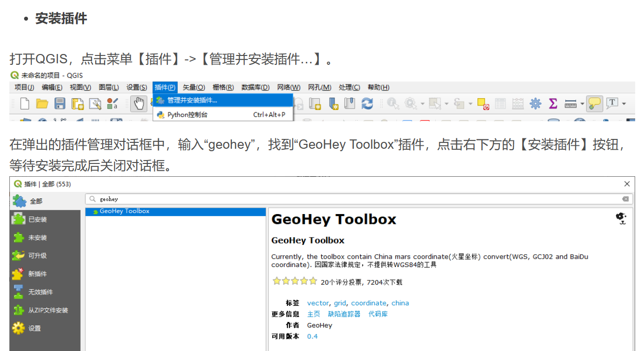
Task: Expand the Annotation tool dropdown arrow
Action: (624, 104)
